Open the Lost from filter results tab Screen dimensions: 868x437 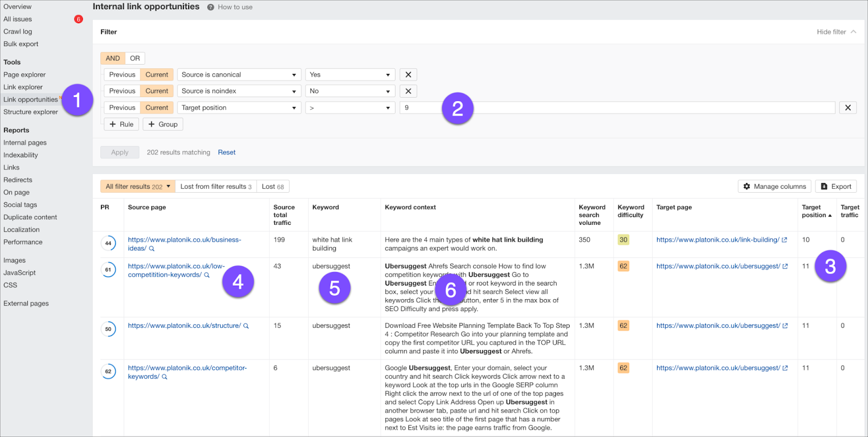pyautogui.click(x=215, y=187)
